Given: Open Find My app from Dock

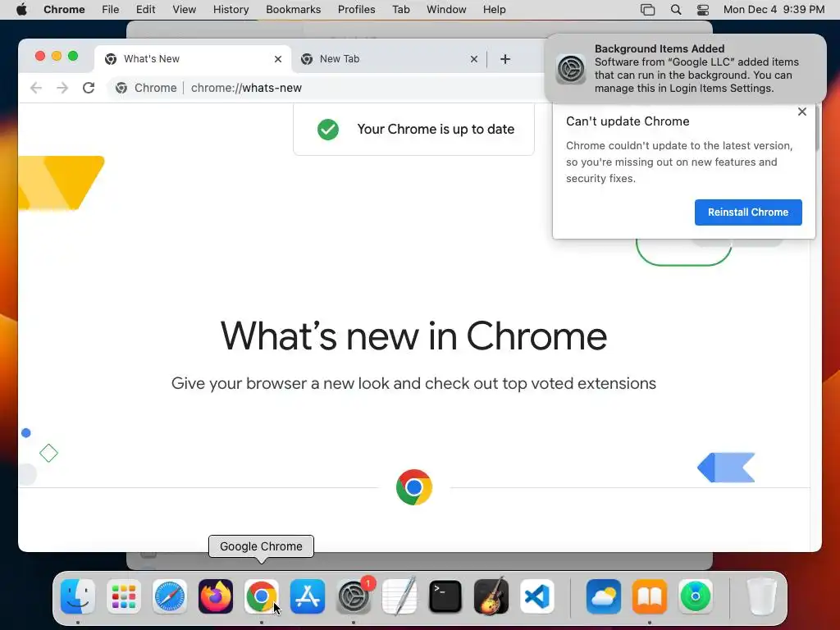Looking at the screenshot, I should [696, 596].
